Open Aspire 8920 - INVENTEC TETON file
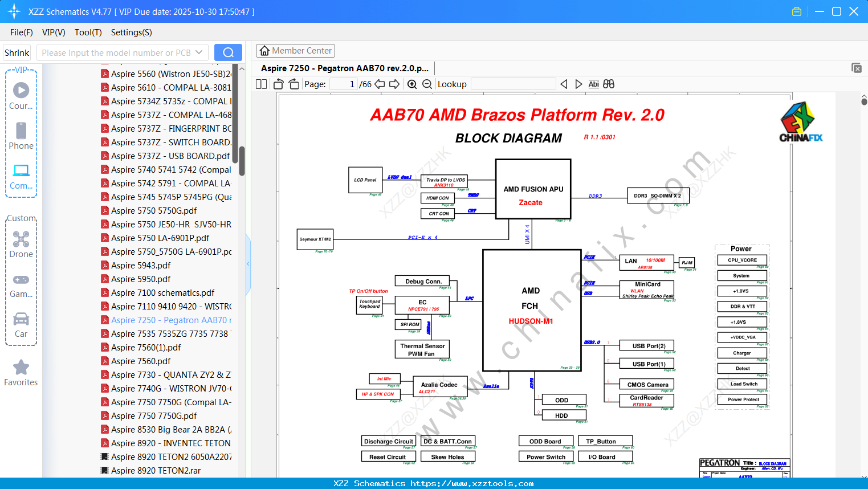This screenshot has width=868, height=489. 171,443
